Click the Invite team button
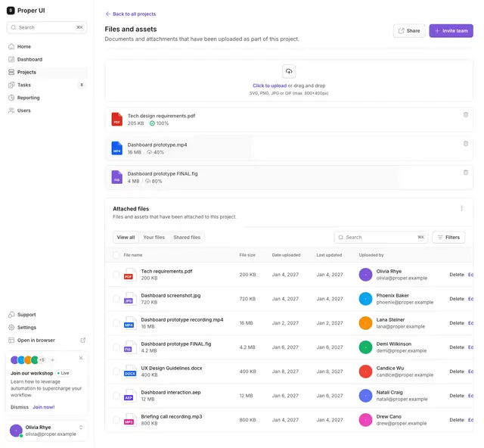Viewport: 484px width, 448px height. point(451,31)
